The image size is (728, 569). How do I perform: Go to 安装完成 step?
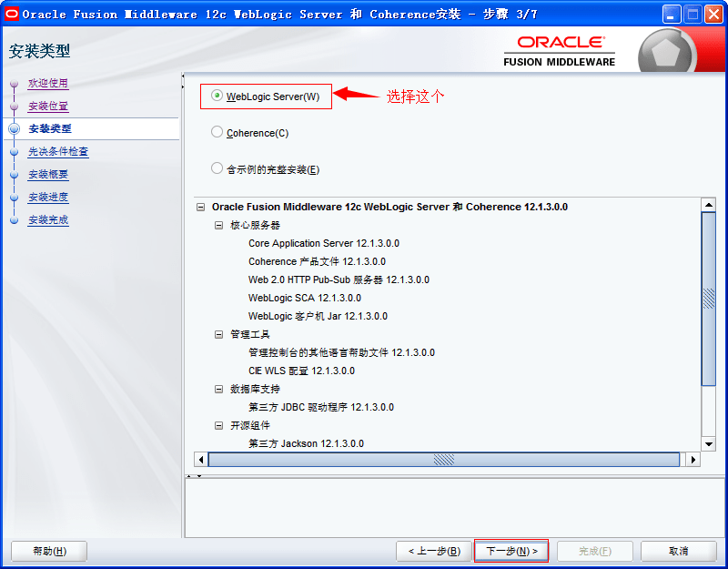point(48,219)
